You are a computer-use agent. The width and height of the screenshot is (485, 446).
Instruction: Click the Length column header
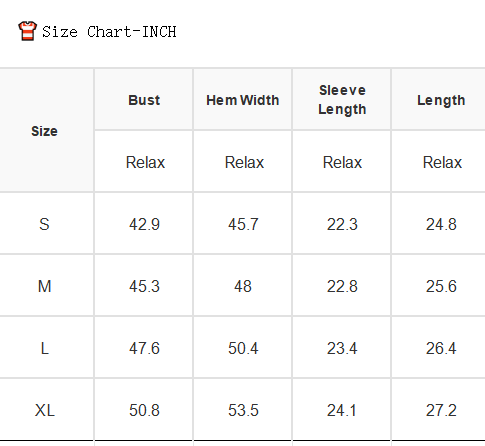pos(441,100)
